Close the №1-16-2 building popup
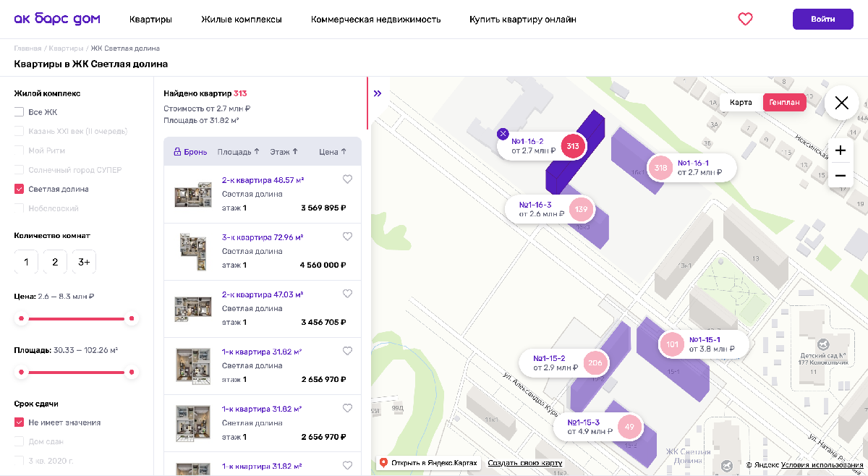The image size is (868, 476). (x=503, y=134)
